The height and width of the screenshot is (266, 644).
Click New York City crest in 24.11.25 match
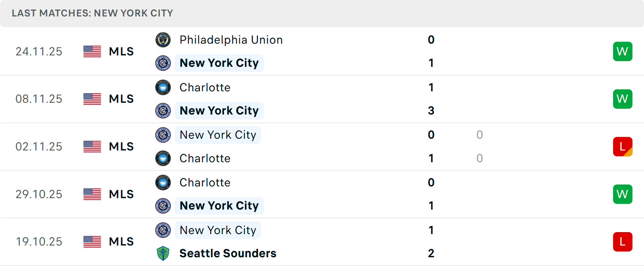[x=163, y=63]
